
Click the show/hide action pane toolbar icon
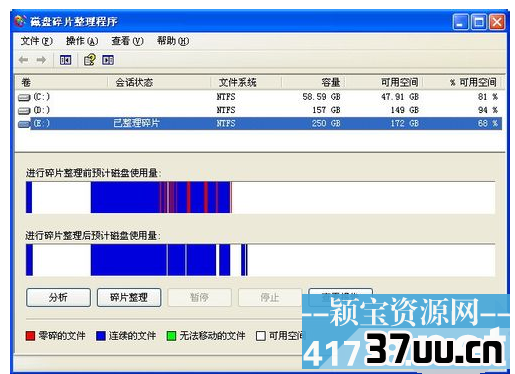[108, 60]
